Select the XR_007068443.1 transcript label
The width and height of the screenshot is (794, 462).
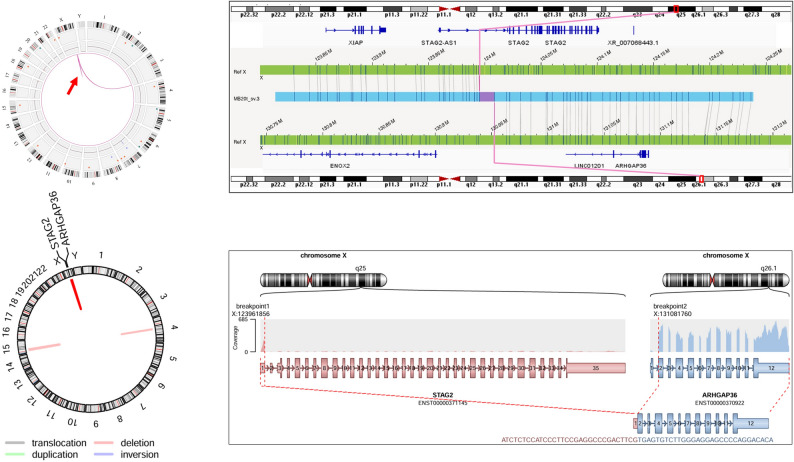coord(633,43)
